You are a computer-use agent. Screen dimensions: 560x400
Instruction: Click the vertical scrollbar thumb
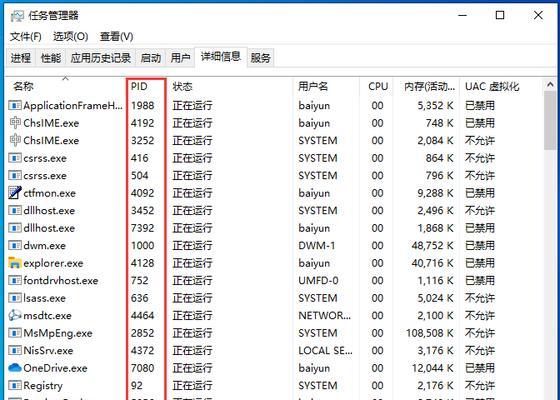click(550, 121)
